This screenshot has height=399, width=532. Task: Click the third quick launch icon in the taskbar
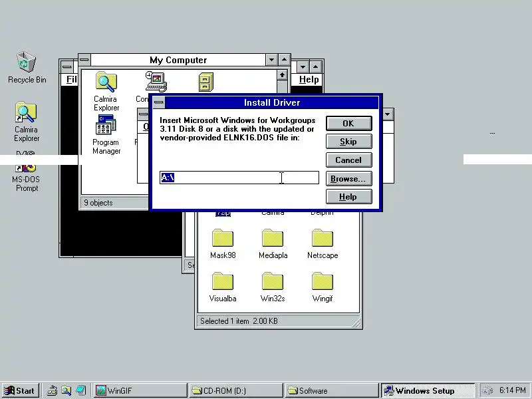click(x=80, y=390)
